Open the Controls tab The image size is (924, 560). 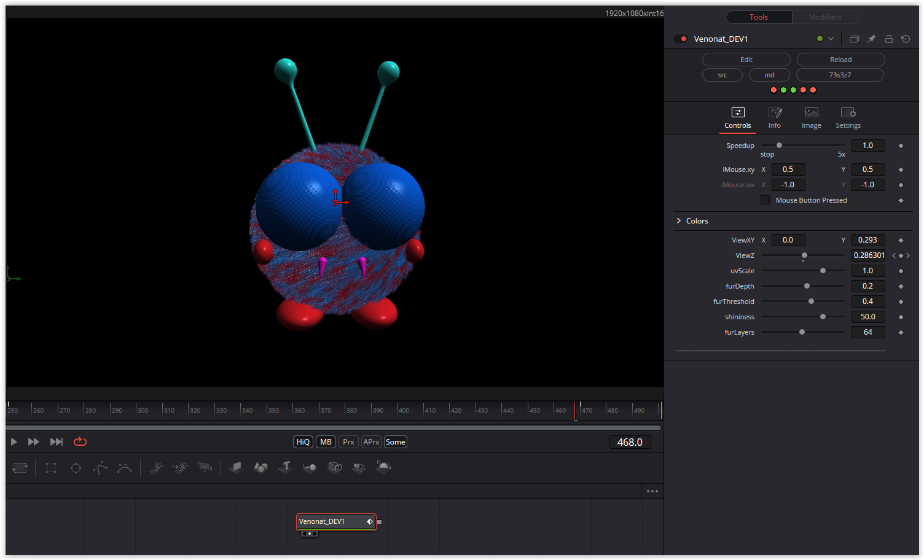[738, 118]
